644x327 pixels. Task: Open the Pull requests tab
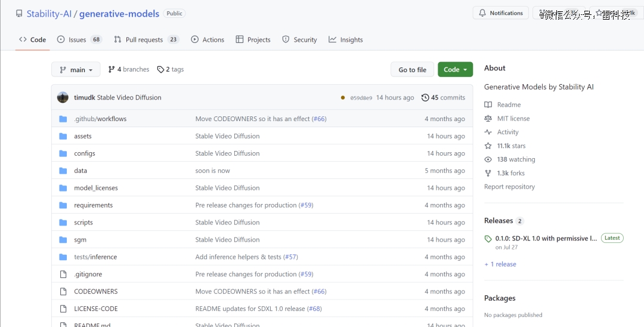146,40
